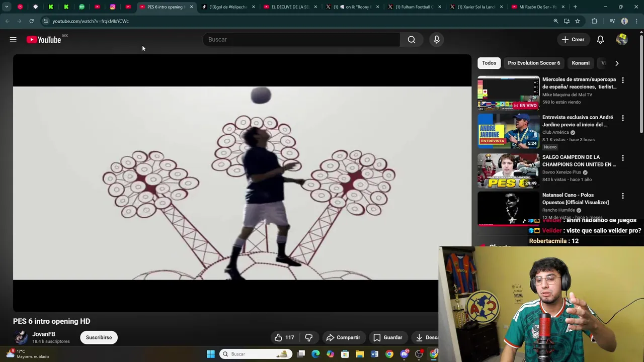
Task: Start voice search with the microphone icon
Action: coord(437,40)
